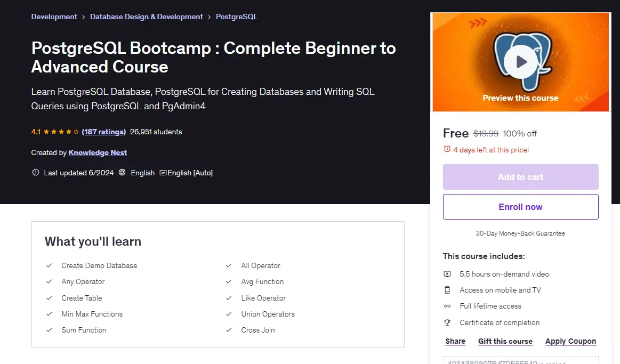This screenshot has width=620, height=364.
Task: Click Last updated 6/2024 text
Action: 79,173
